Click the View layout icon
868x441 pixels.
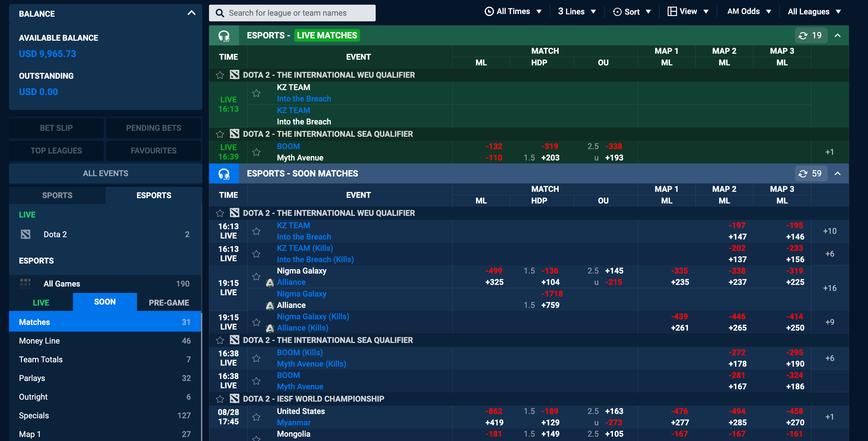[672, 11]
